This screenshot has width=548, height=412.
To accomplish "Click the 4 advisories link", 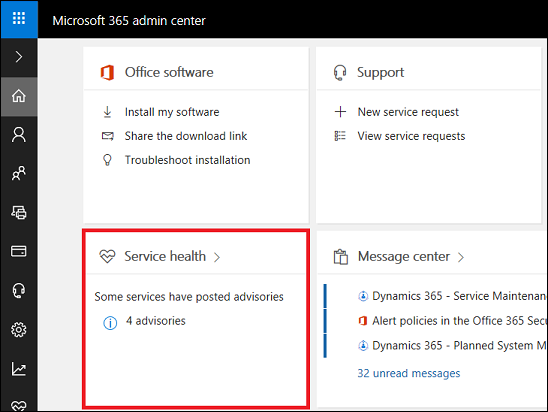I will pyautogui.click(x=156, y=321).
